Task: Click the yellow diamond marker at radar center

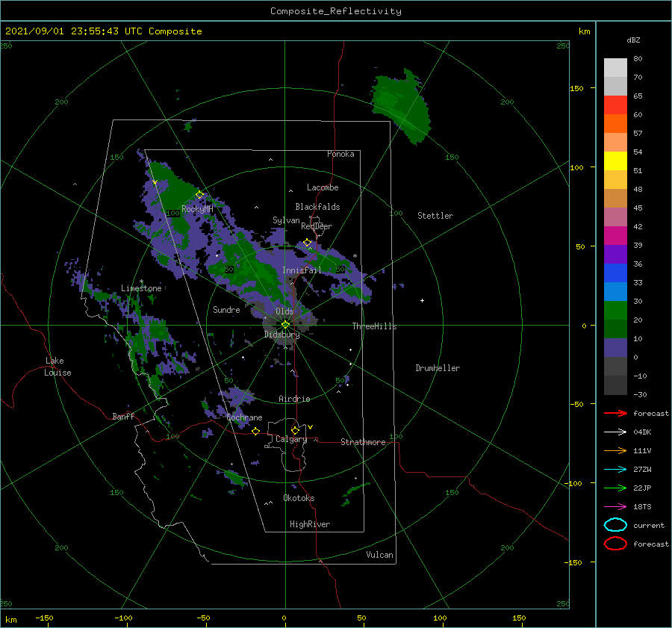Action: pos(285,325)
